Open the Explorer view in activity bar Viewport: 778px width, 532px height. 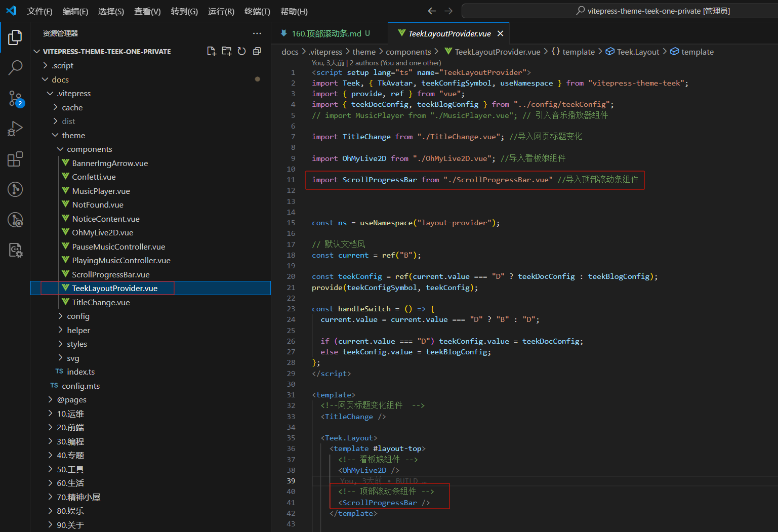click(x=15, y=37)
